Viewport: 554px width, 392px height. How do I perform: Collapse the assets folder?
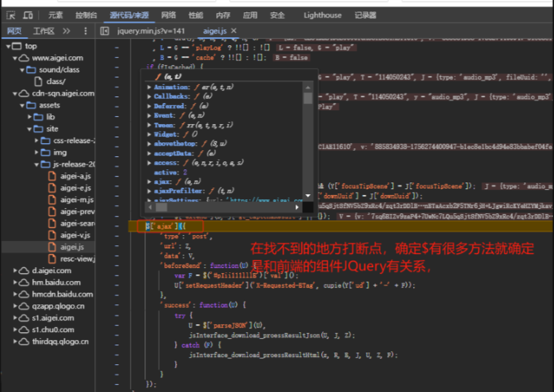(x=22, y=105)
